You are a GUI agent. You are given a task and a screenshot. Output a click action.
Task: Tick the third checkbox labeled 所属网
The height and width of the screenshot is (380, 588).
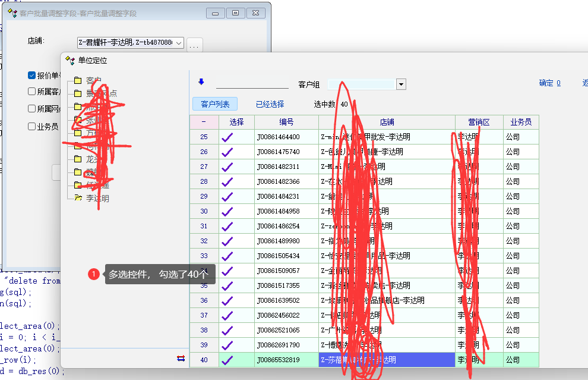[x=32, y=109]
